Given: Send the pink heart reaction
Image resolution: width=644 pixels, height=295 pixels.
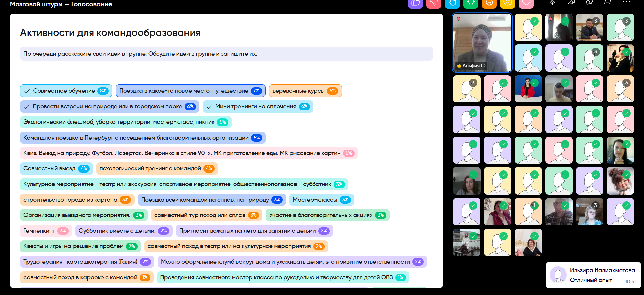Looking at the screenshot, I should pos(526,3).
